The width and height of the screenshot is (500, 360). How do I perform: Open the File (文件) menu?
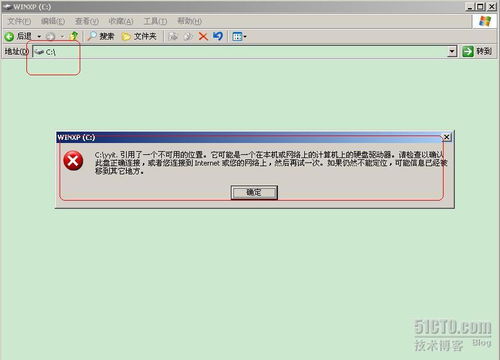tap(19, 21)
